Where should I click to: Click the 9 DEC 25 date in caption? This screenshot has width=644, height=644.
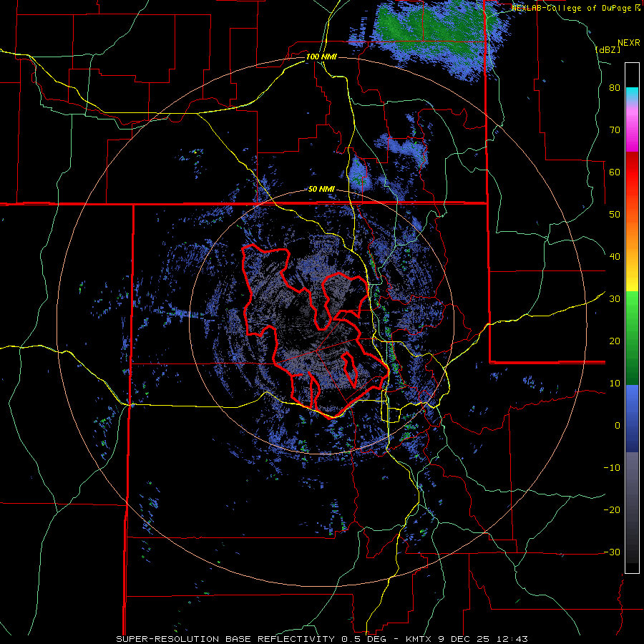463,639
